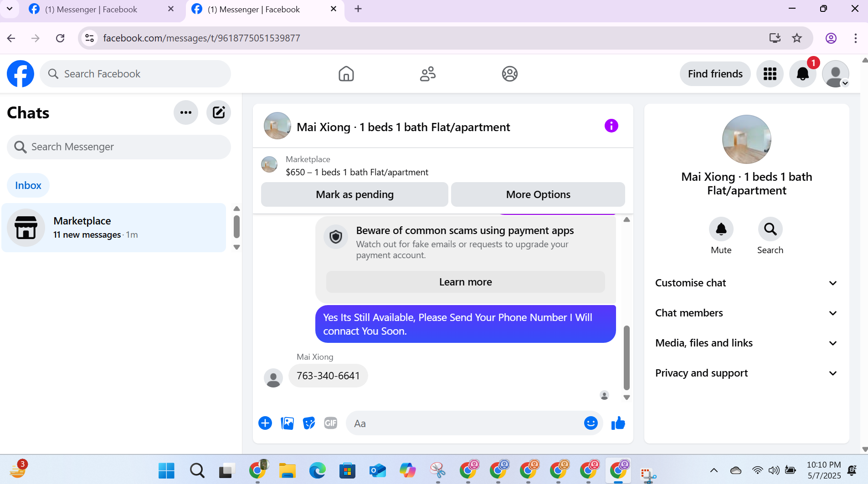
Task: Open more actions plus icon in composer
Action: [x=265, y=423]
